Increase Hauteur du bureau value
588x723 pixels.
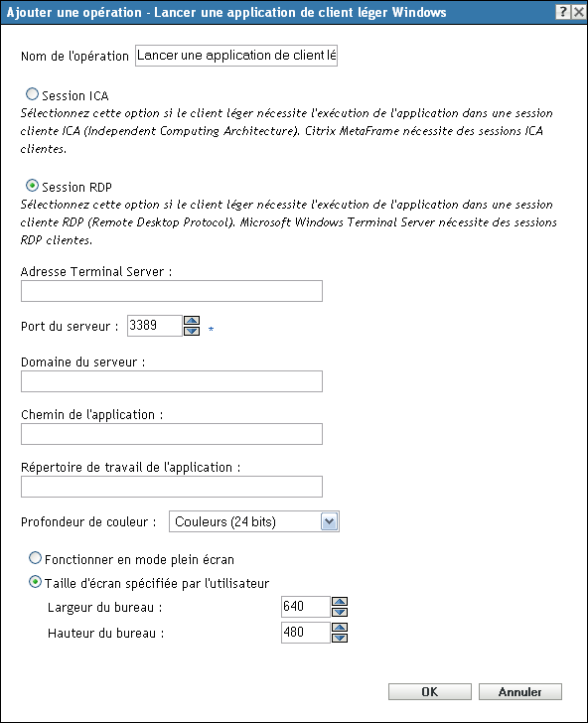[x=340, y=628]
